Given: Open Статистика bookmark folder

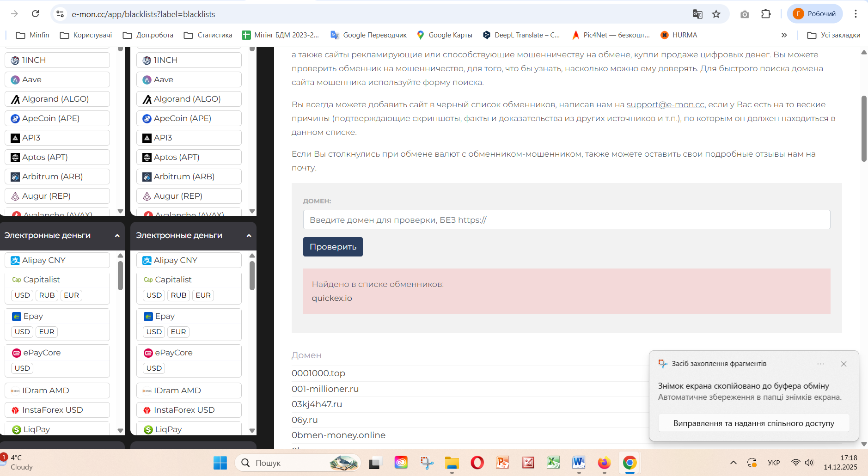Looking at the screenshot, I should tap(208, 35).
